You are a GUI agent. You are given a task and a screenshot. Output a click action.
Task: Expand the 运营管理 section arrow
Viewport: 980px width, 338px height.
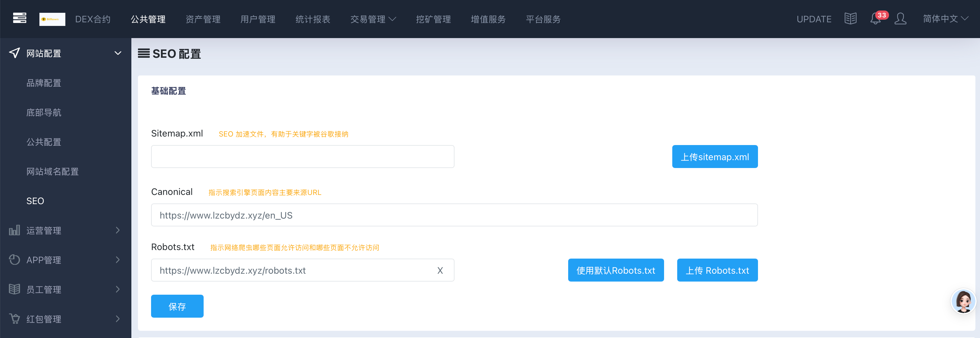(118, 230)
